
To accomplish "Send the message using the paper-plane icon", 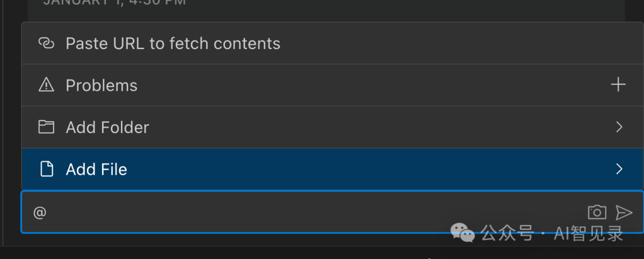I will [x=624, y=212].
